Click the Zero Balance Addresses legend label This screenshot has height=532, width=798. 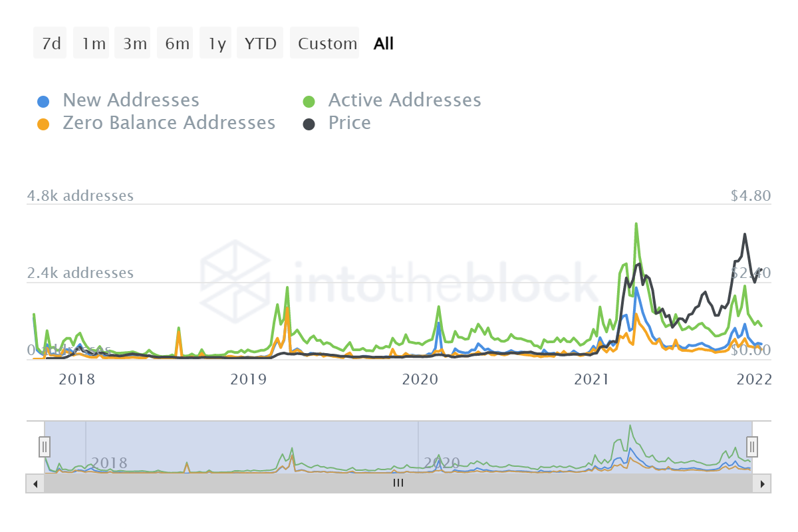(x=169, y=123)
